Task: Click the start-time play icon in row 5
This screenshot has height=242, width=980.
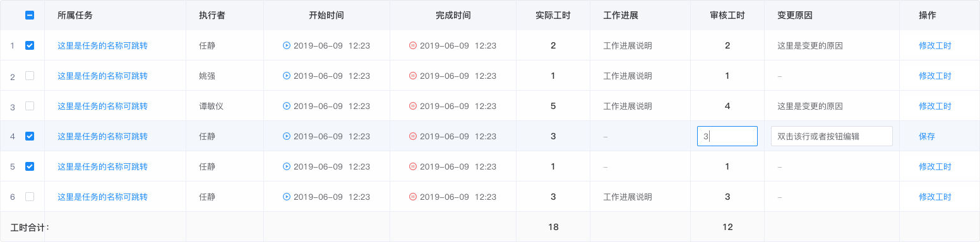Action: (x=287, y=166)
